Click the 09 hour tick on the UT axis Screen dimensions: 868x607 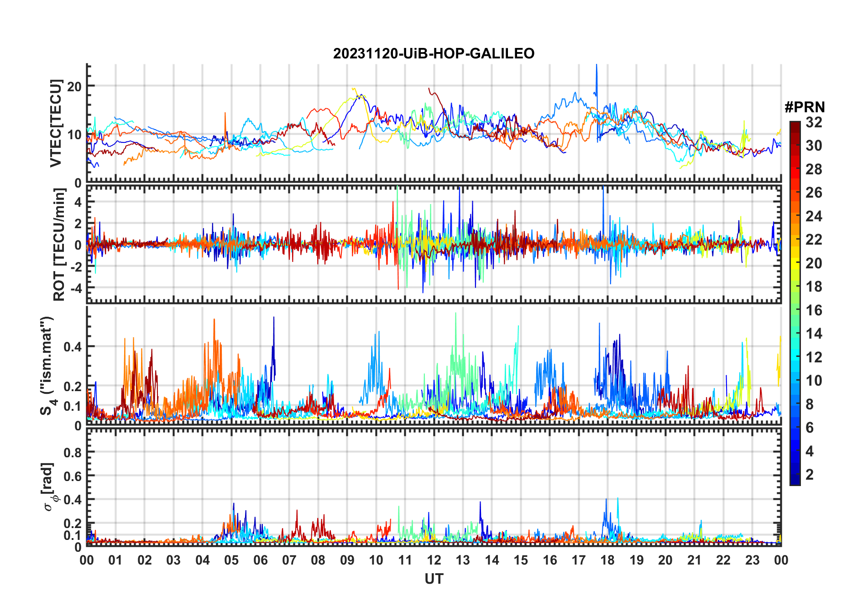tap(347, 560)
